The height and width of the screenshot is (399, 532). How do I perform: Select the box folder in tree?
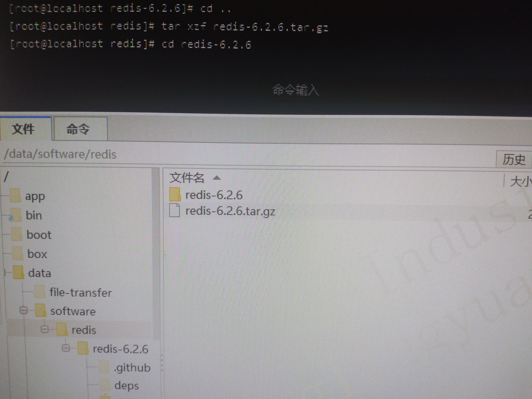click(37, 254)
